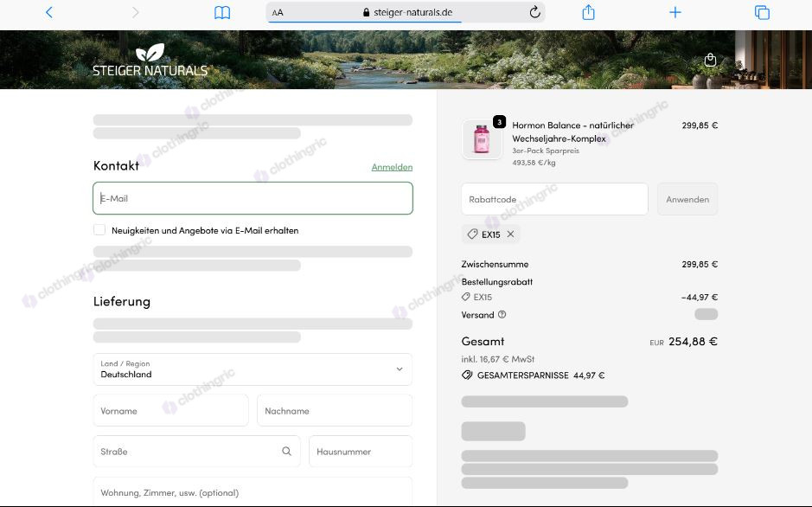Click the inkl. 16,67 € MwSt text
Screen dimensions: 812x507
click(497, 359)
